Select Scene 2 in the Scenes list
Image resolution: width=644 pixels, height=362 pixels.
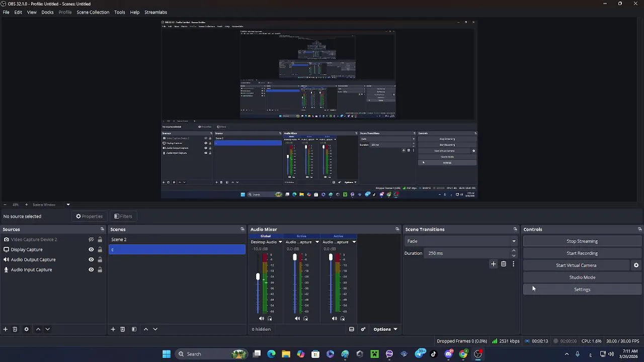(177, 240)
